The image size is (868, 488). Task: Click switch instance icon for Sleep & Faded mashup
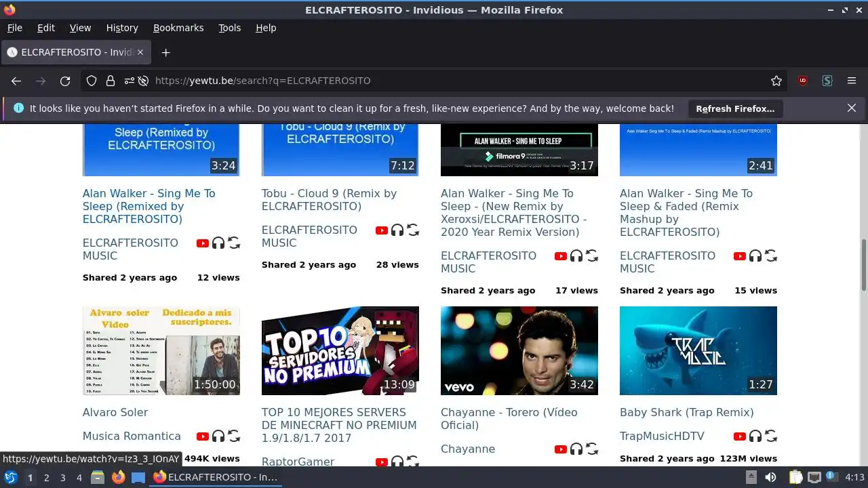click(771, 256)
